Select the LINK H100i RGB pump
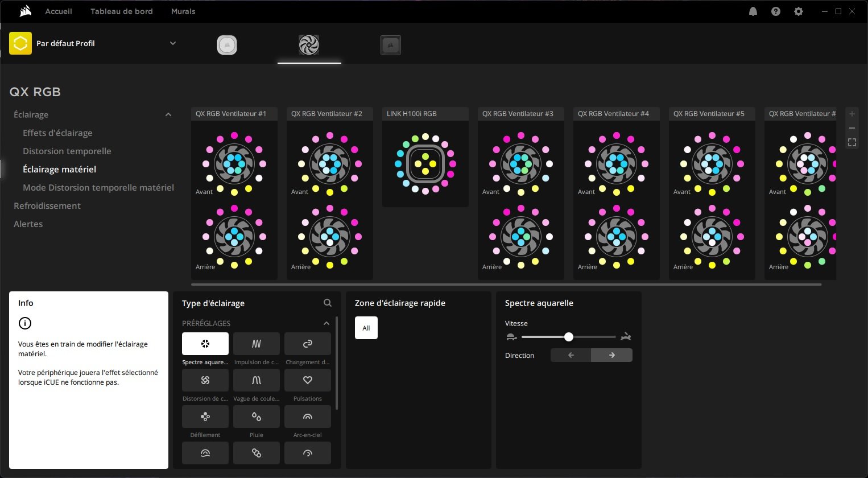The image size is (868, 478). click(x=425, y=164)
